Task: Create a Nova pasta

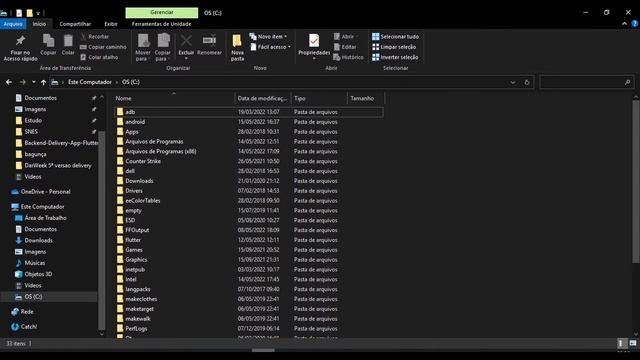Action: pos(237,48)
